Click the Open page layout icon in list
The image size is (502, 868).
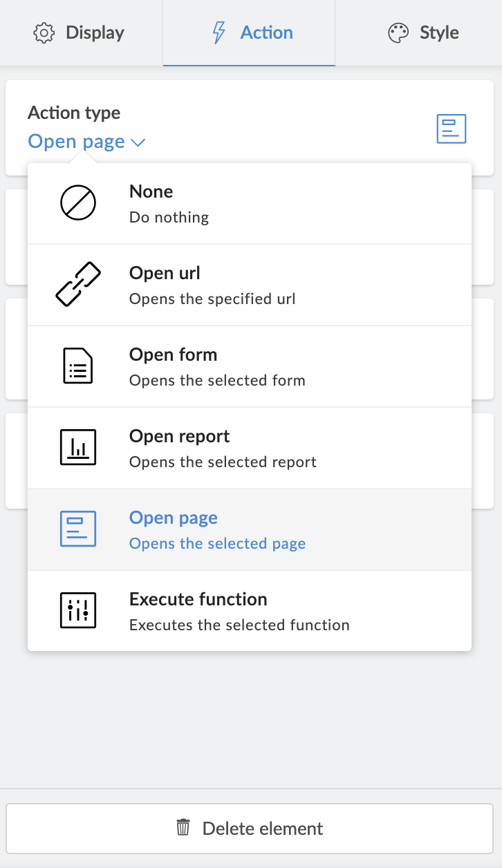pos(78,529)
